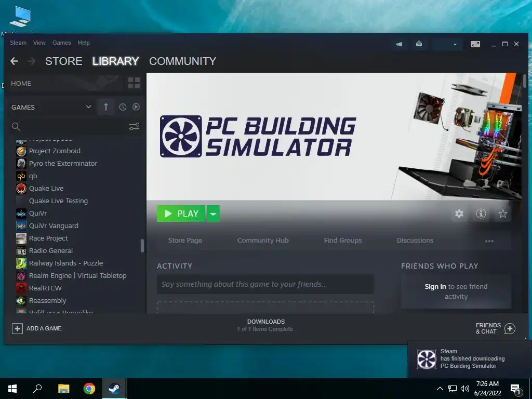Click Sign in for friend activity
Image resolution: width=532 pixels, height=399 pixels.
[x=435, y=287]
